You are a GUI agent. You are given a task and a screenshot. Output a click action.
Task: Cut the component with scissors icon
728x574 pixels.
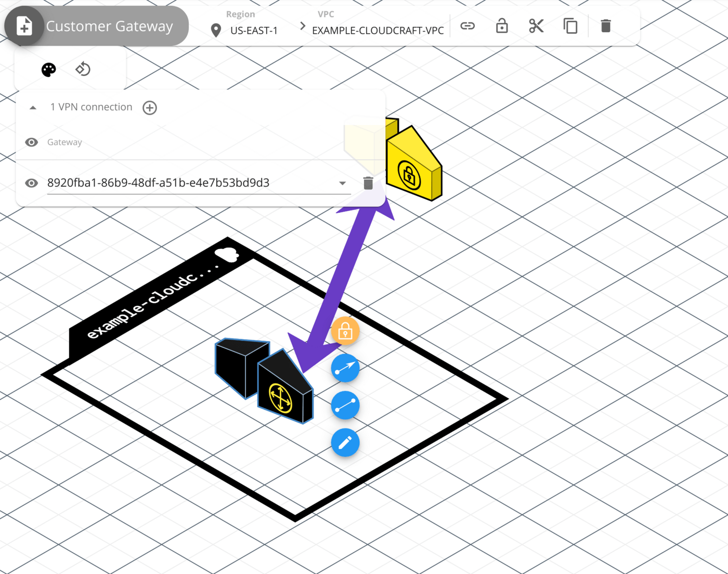click(x=536, y=25)
